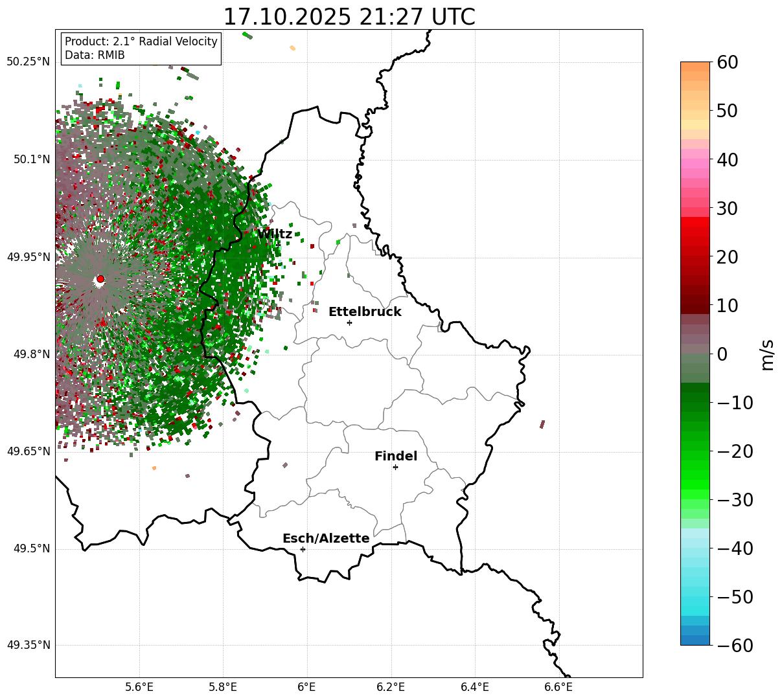782x700 pixels.
Task: Click the 6.4°E longitude label
Action: point(475,687)
